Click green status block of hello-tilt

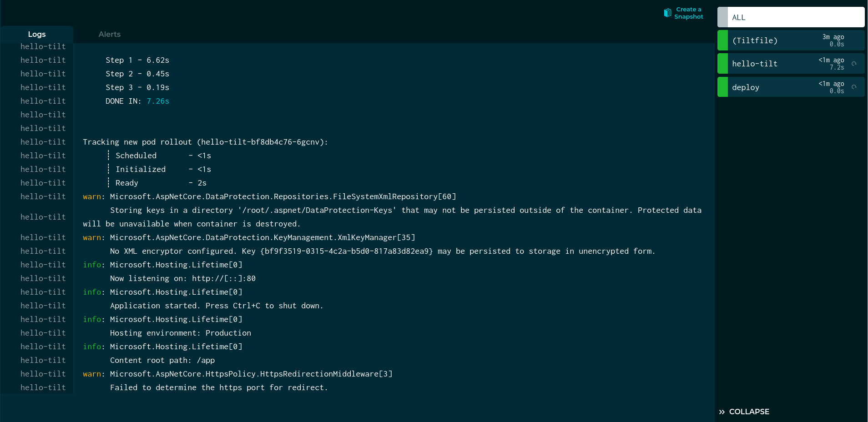pos(722,64)
